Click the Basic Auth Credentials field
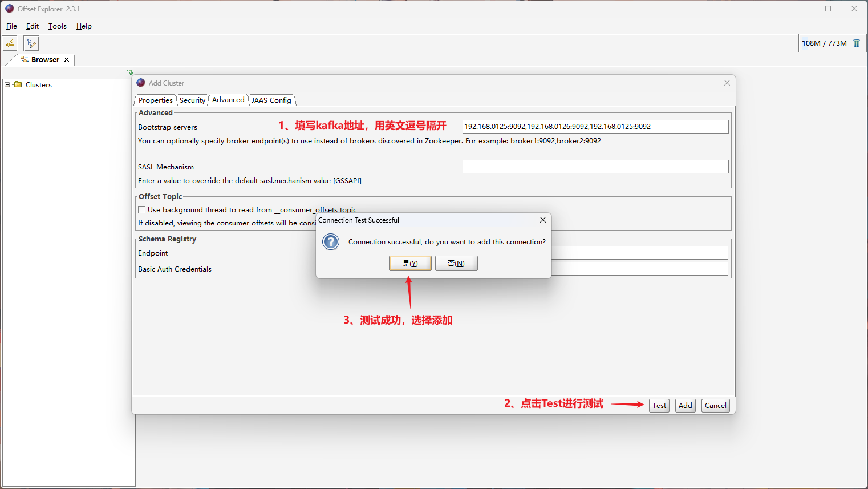The image size is (868, 489). click(640, 269)
